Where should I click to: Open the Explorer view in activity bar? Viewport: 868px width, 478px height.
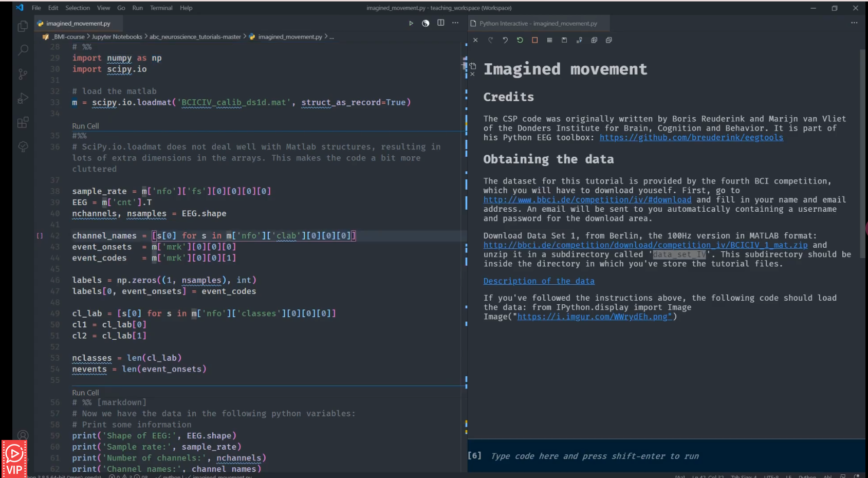[x=23, y=26]
